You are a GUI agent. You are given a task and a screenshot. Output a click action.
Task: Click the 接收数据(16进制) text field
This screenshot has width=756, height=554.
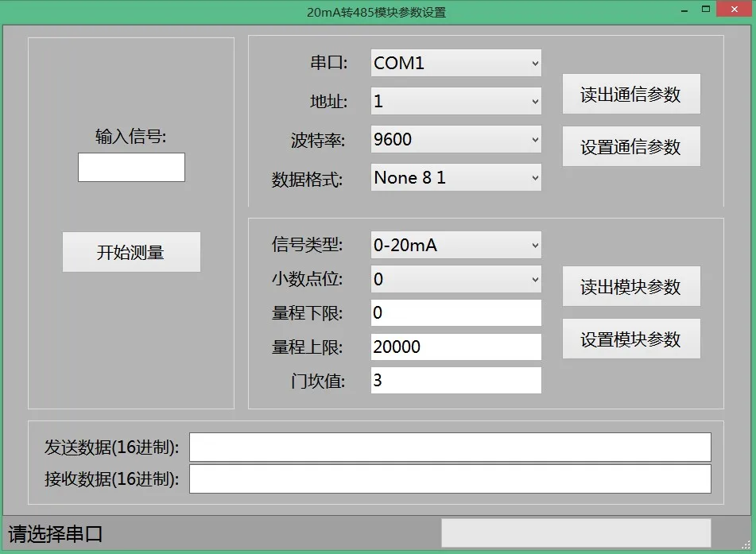pyautogui.click(x=450, y=478)
